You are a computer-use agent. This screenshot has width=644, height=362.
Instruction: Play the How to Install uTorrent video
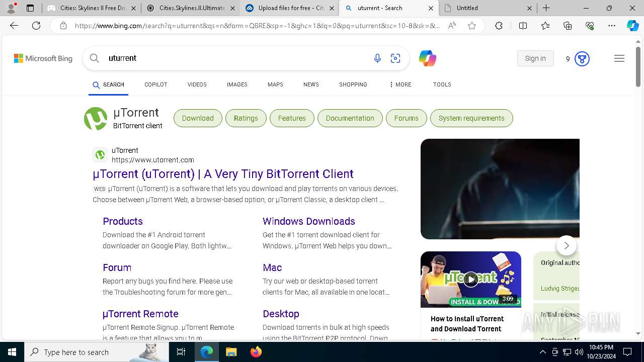(x=471, y=280)
